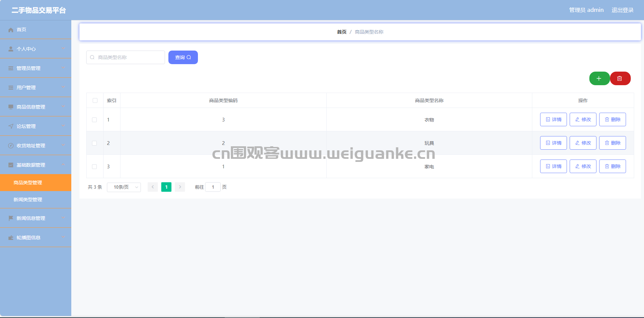Tick the checkbox for row 家电
Screen dimensions: 644x318
click(94, 167)
